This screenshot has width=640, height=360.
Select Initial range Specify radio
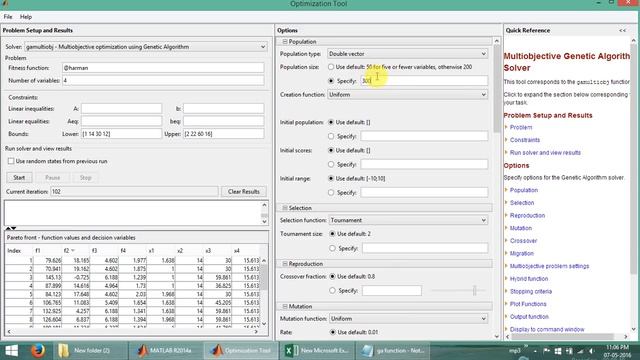click(x=331, y=193)
